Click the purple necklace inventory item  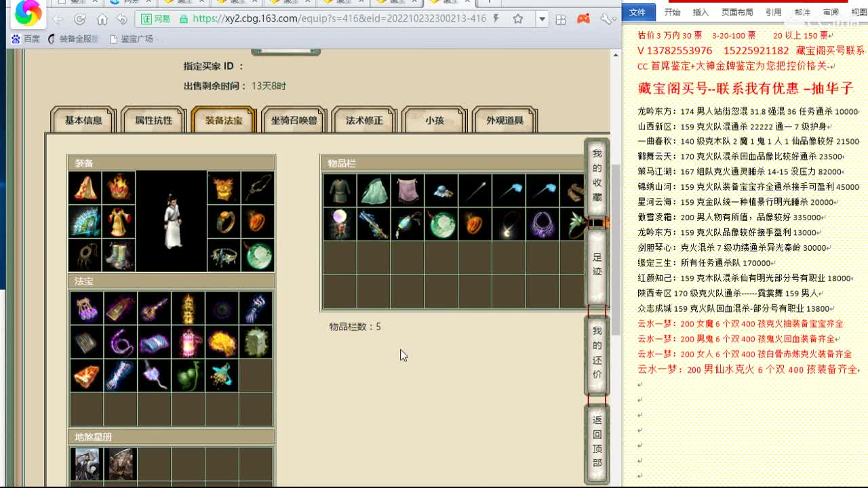coord(543,224)
